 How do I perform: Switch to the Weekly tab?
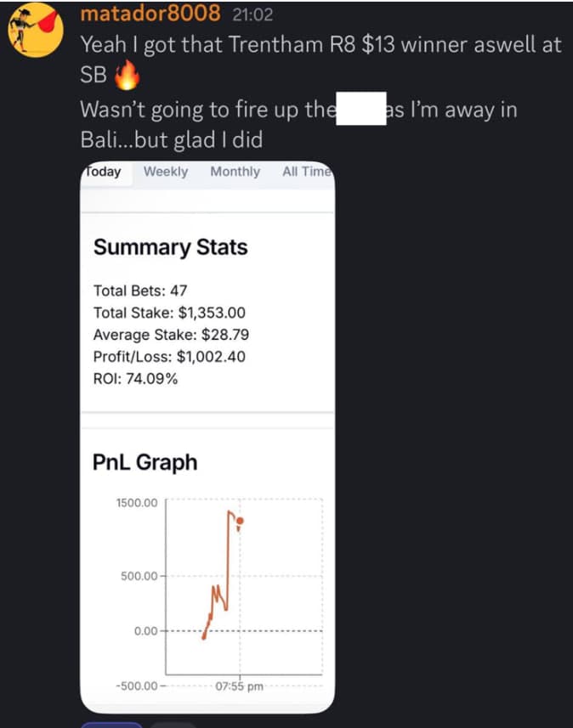pyautogui.click(x=166, y=172)
